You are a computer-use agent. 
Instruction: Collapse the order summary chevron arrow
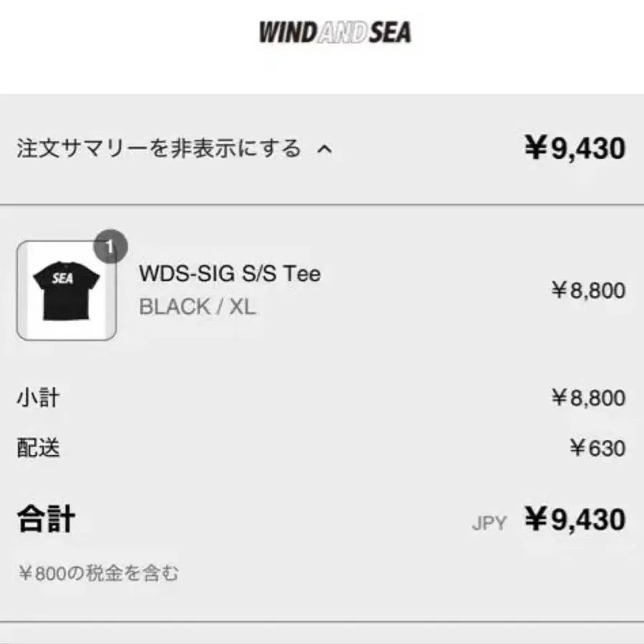click(x=324, y=149)
